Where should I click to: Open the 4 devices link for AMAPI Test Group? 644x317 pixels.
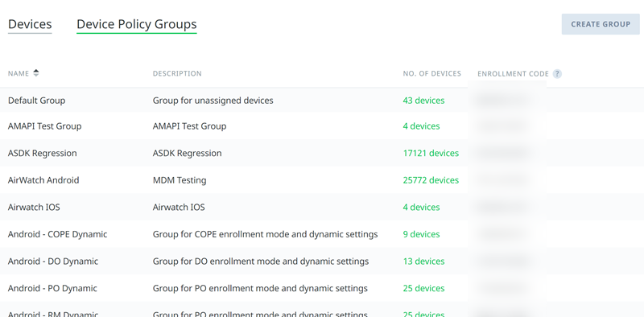click(421, 126)
